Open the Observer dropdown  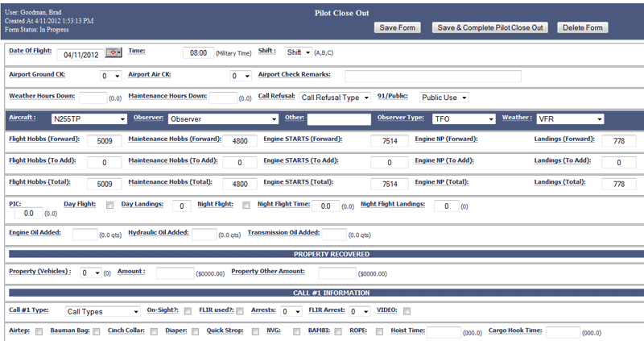[224, 119]
